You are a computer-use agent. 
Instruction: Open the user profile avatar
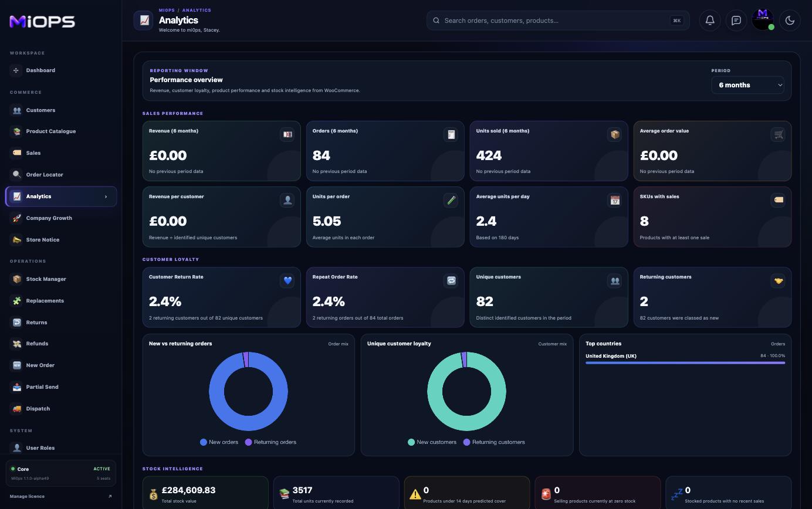763,19
